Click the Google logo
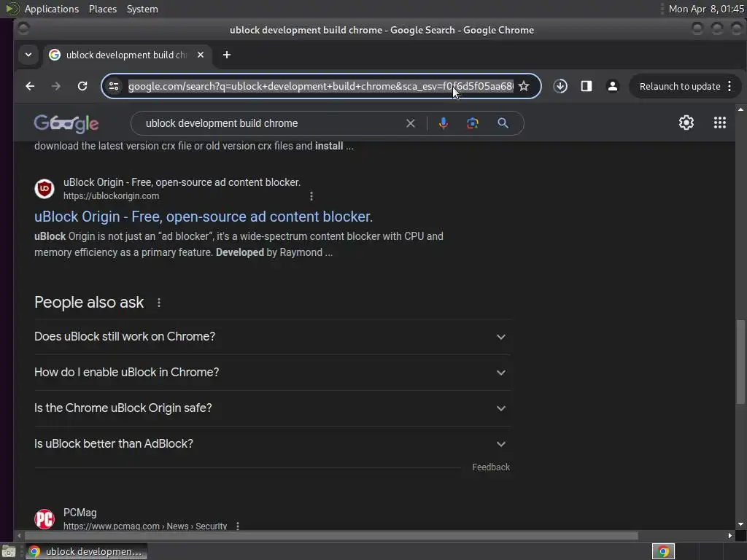 click(x=66, y=124)
